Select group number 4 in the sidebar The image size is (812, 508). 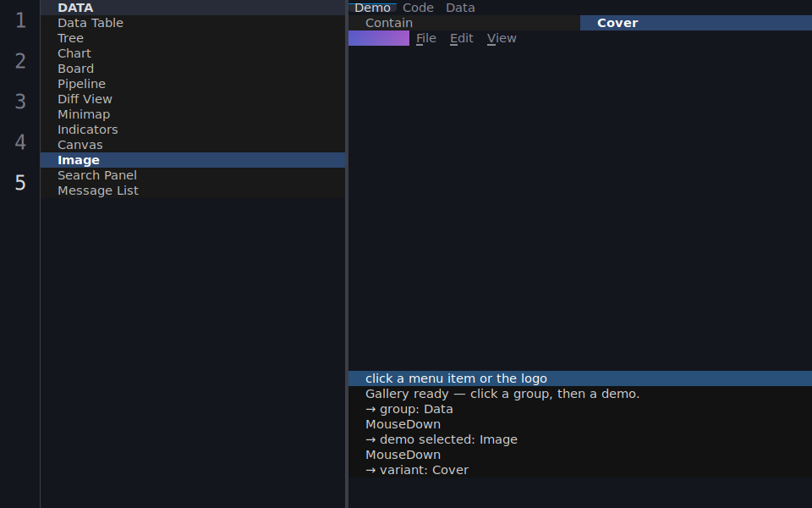coord(20,142)
